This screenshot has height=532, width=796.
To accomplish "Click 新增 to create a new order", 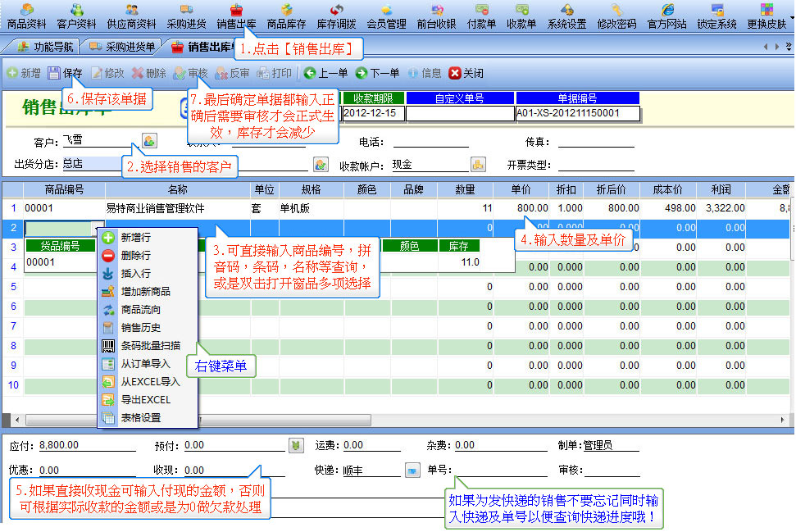I will [x=25, y=73].
